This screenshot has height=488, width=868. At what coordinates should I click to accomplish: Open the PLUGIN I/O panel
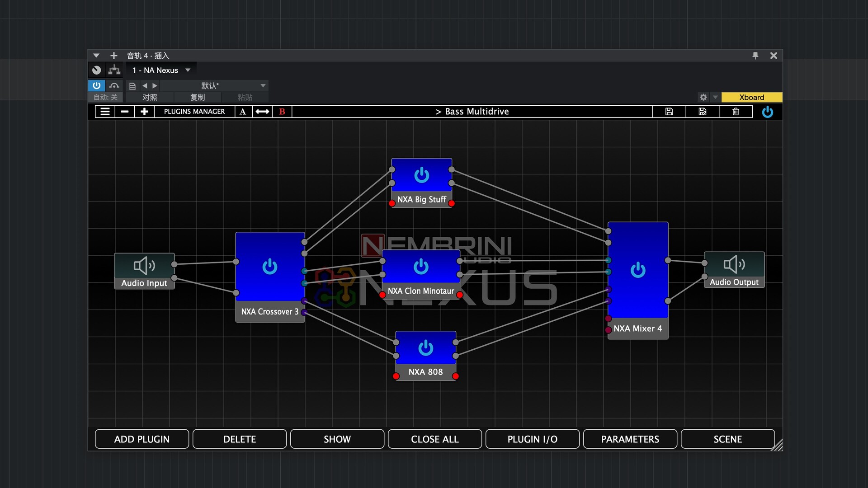[533, 439]
